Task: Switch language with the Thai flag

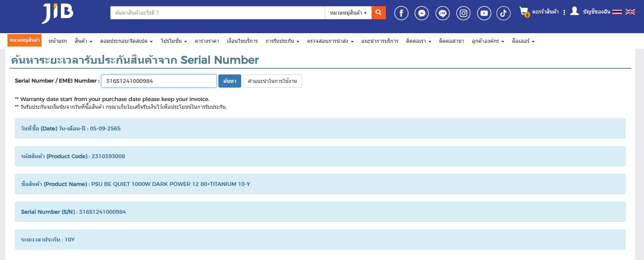Action: (617, 12)
